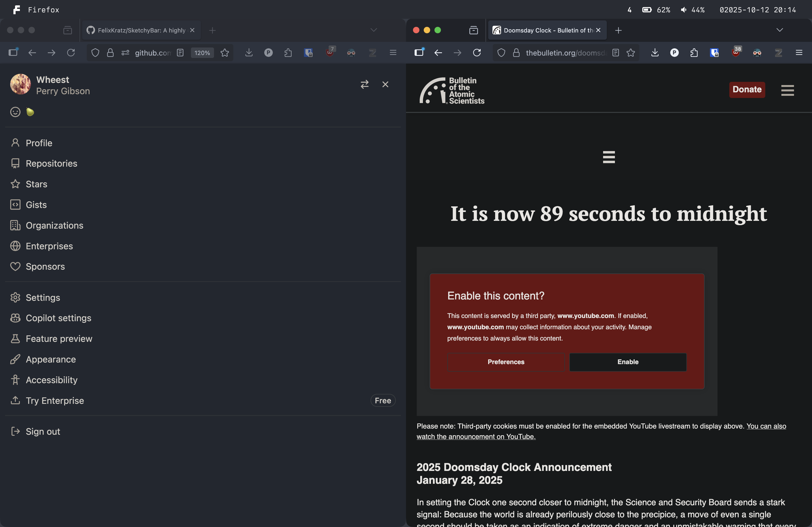
Task: Click the 120% zoom level indicator
Action: pos(202,53)
